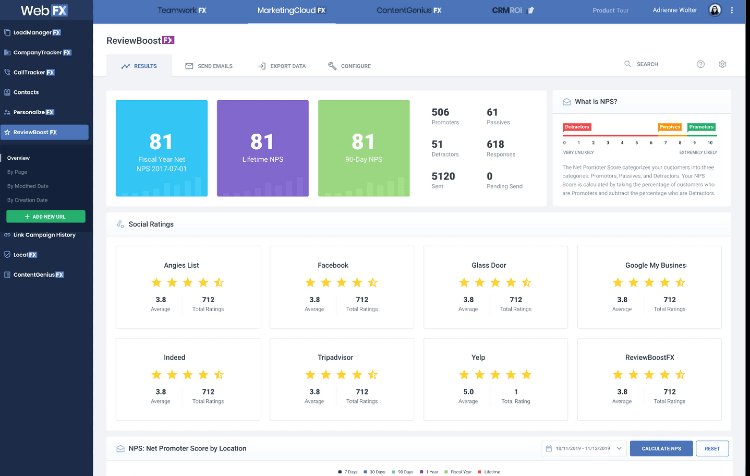The height and width of the screenshot is (476, 750).
Task: Open settings via the gear icon
Action: pyautogui.click(x=722, y=64)
